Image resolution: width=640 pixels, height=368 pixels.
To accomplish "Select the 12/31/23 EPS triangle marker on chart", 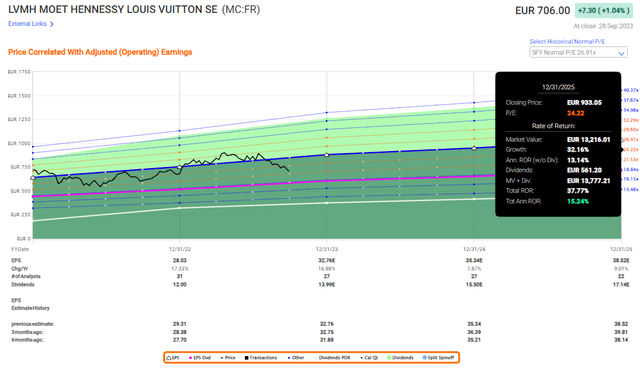I will click(x=327, y=155).
